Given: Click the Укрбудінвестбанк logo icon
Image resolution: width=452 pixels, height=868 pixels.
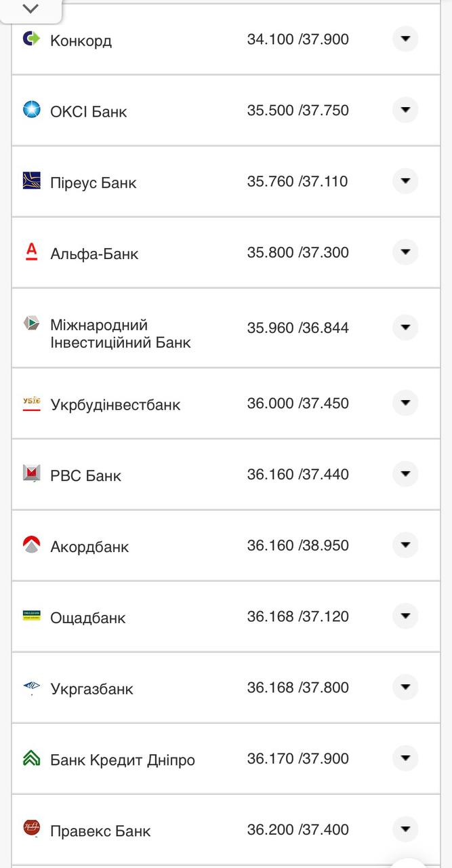Looking at the screenshot, I should pos(31,403).
